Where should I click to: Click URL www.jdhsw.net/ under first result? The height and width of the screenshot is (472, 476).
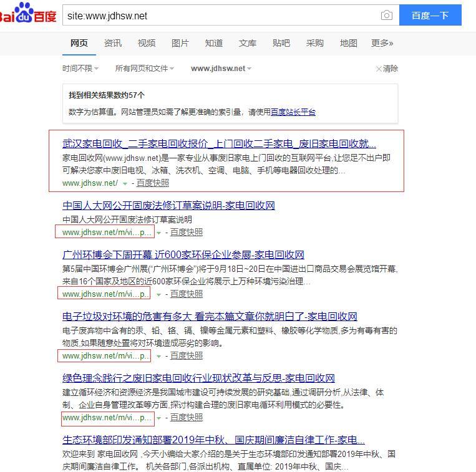click(90, 183)
